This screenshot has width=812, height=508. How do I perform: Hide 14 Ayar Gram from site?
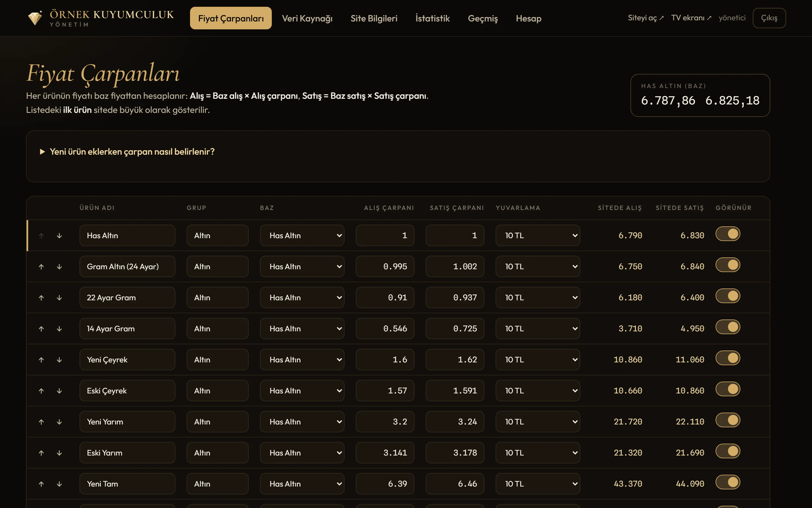[728, 327]
